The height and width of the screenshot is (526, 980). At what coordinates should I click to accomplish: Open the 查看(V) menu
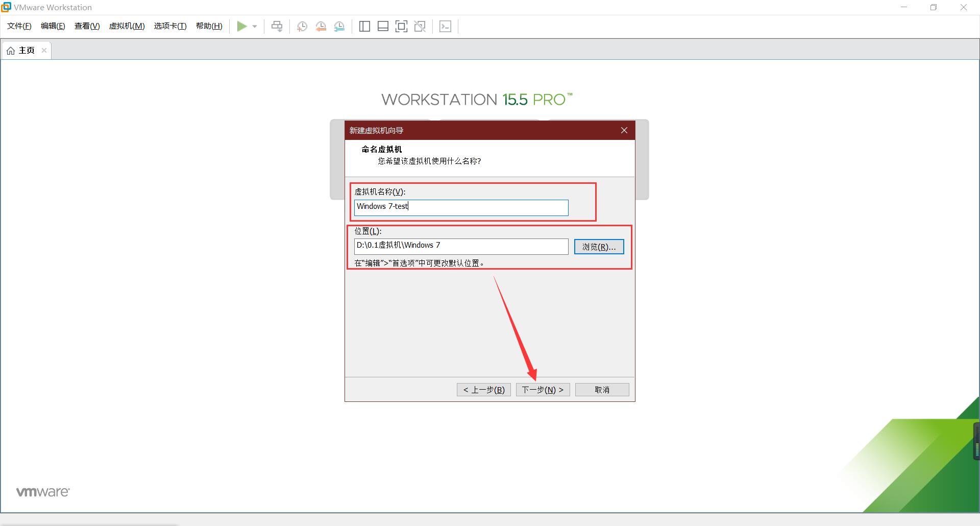click(x=87, y=26)
